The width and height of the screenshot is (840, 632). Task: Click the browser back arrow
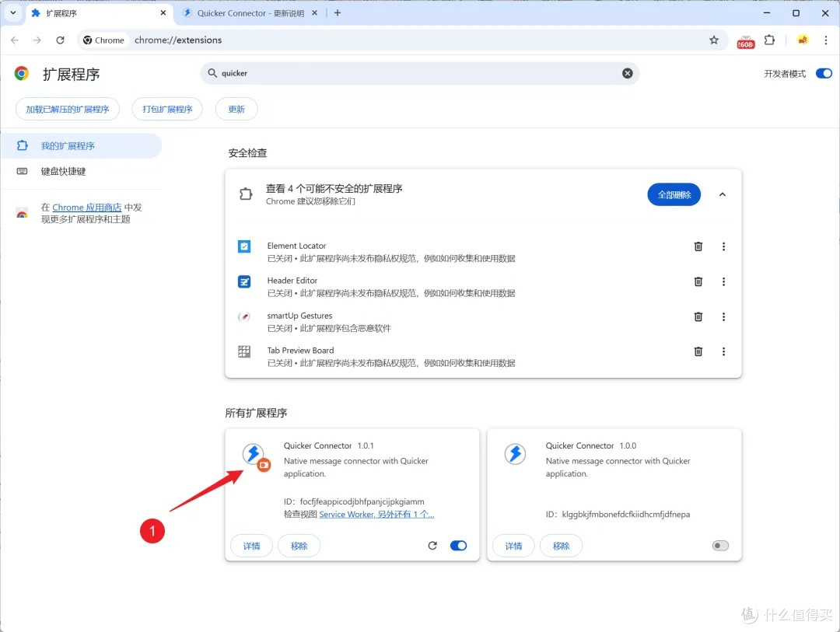tap(15, 40)
